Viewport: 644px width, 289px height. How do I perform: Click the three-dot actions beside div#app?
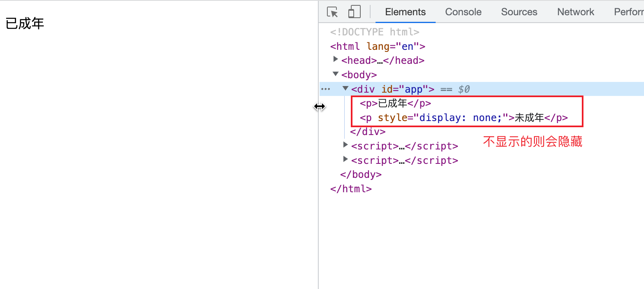[x=325, y=89]
